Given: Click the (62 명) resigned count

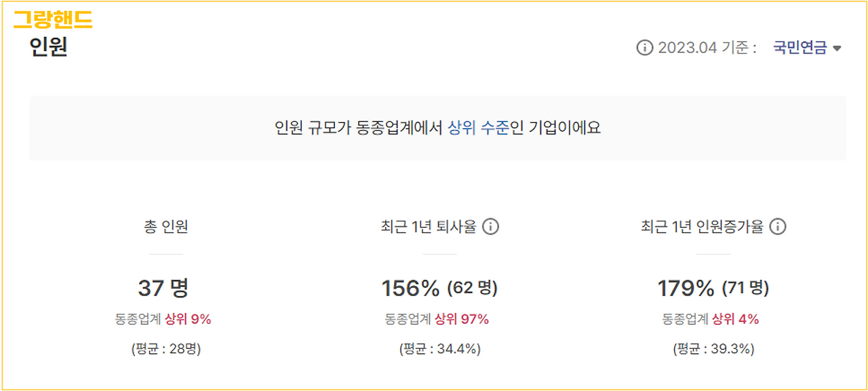Looking at the screenshot, I should 472,288.
